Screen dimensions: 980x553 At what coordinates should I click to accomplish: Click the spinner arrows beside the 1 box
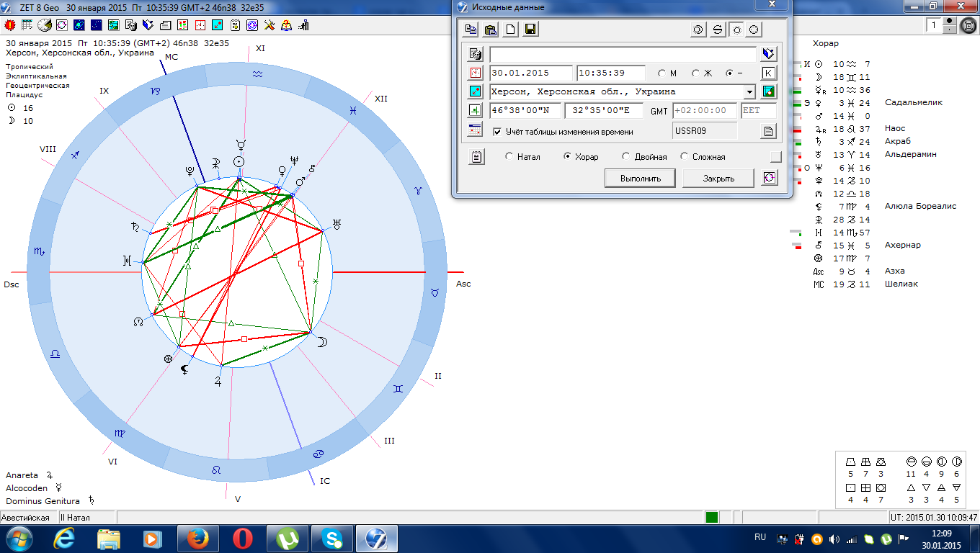pos(950,25)
